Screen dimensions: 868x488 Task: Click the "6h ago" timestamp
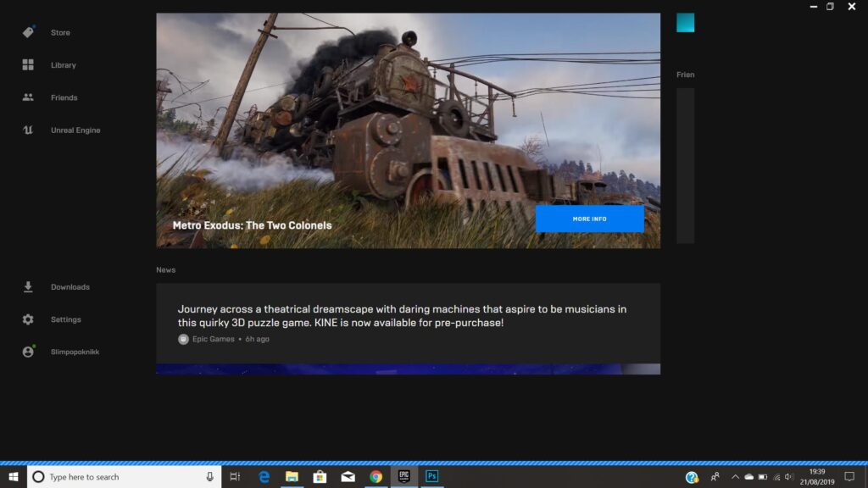(x=258, y=339)
